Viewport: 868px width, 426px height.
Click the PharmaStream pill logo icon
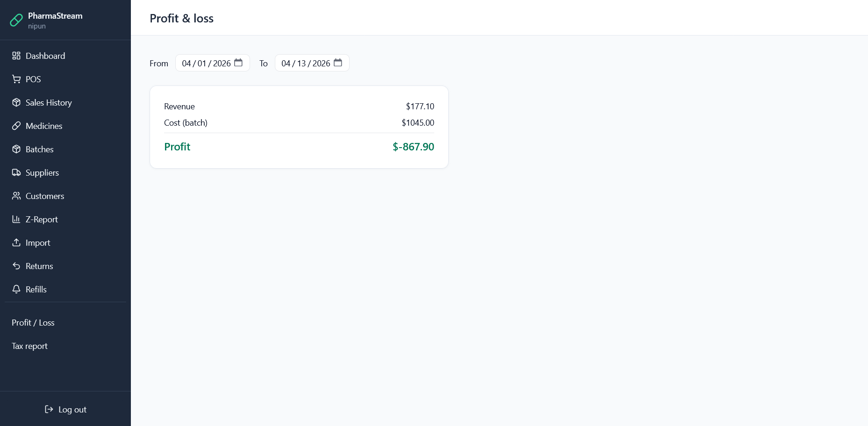pos(16,20)
